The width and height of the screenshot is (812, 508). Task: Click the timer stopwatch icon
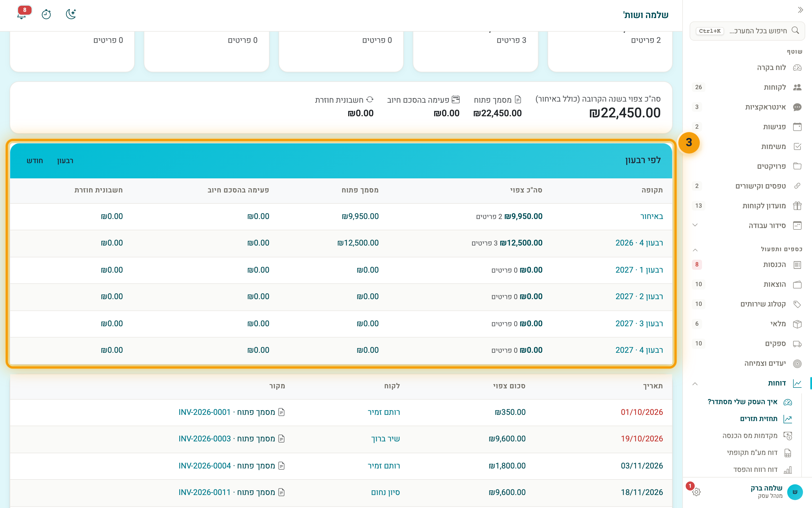coord(46,14)
